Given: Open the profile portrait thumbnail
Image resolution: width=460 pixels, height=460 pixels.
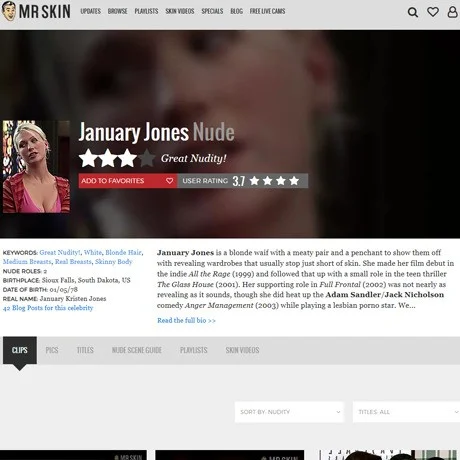Looking at the screenshot, I should coord(36,167).
